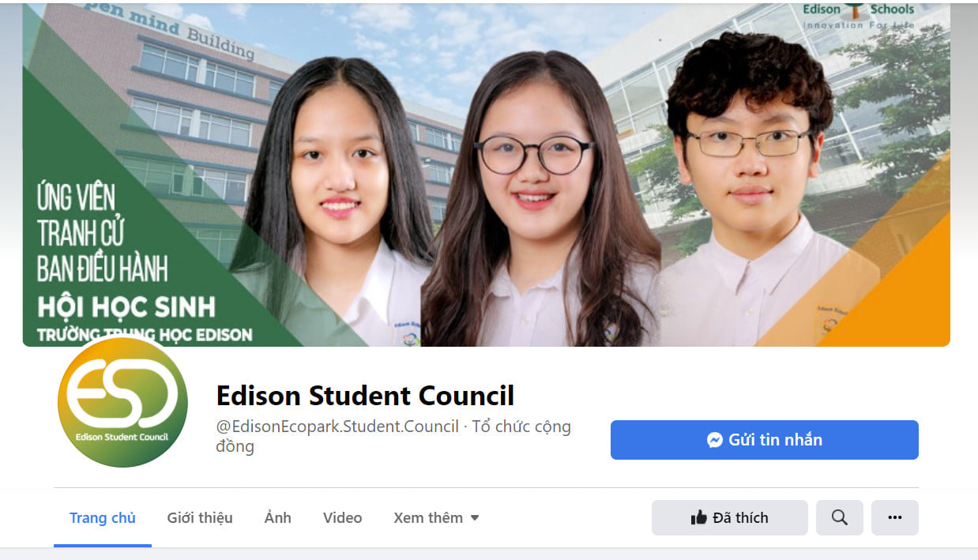
Task: Toggle the Đã thích liked button
Action: [729, 518]
